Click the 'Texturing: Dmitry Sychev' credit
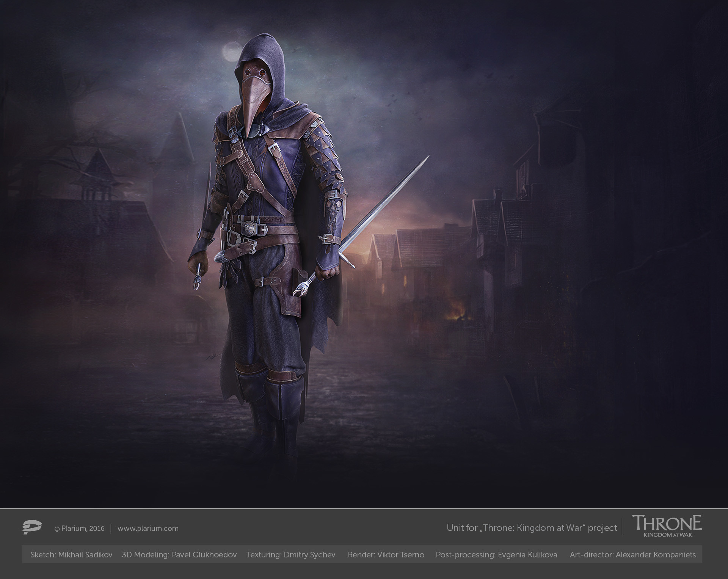Screen dimensions: 728x579 pyautogui.click(x=291, y=555)
